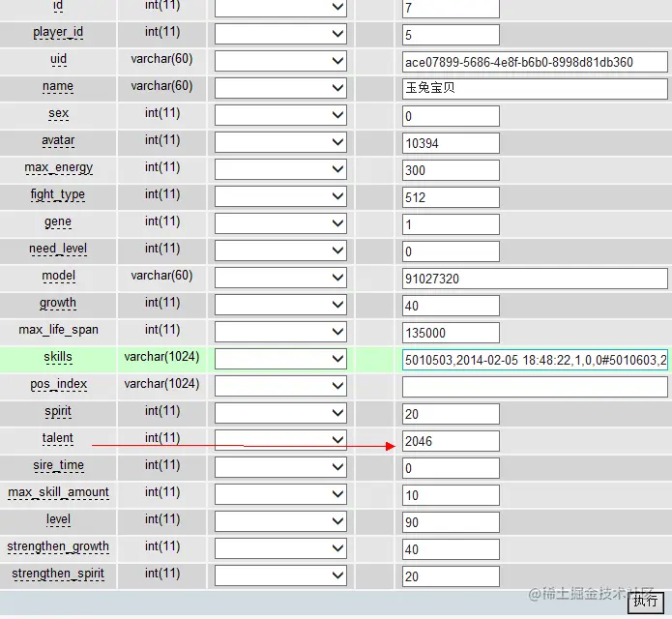The image size is (672, 619).
Task: Click the strengthen_spirit column name
Action: (x=58, y=574)
